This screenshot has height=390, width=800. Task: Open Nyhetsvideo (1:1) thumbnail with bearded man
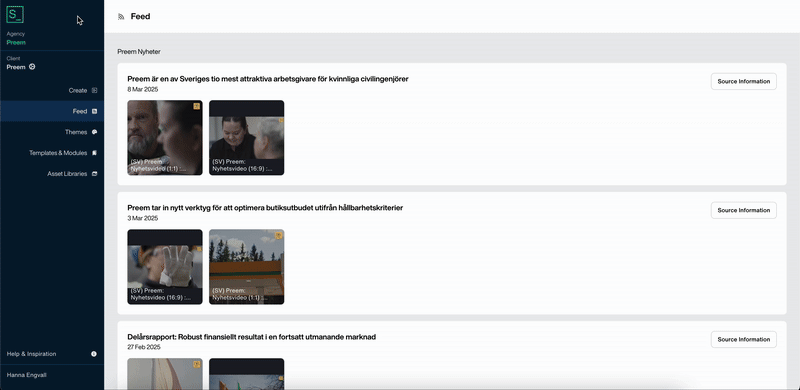click(165, 138)
